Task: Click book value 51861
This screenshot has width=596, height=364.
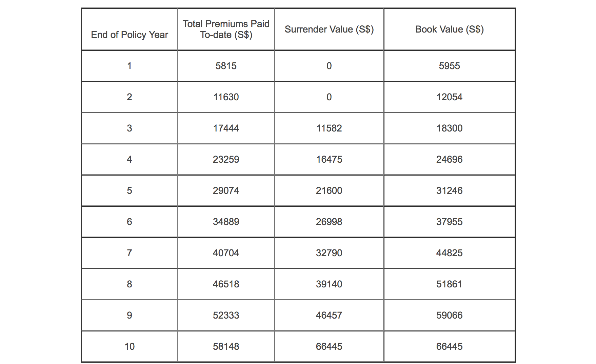Action: pyautogui.click(x=450, y=284)
